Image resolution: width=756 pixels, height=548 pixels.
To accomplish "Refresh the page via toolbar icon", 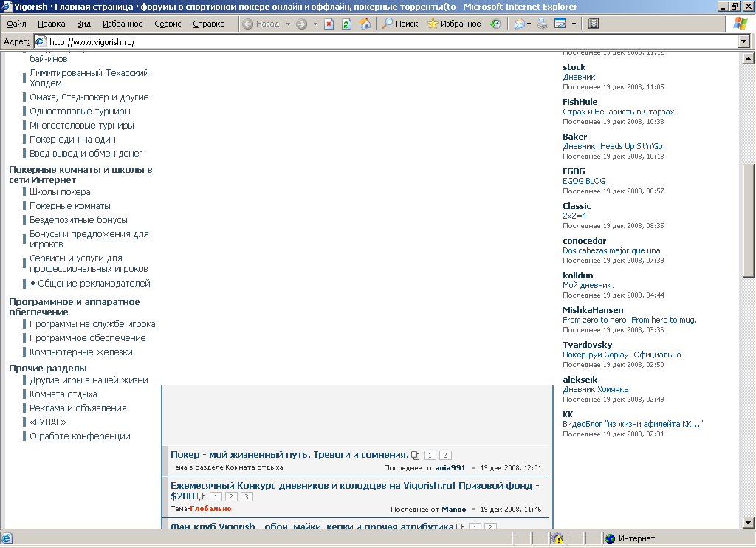I will (346, 24).
